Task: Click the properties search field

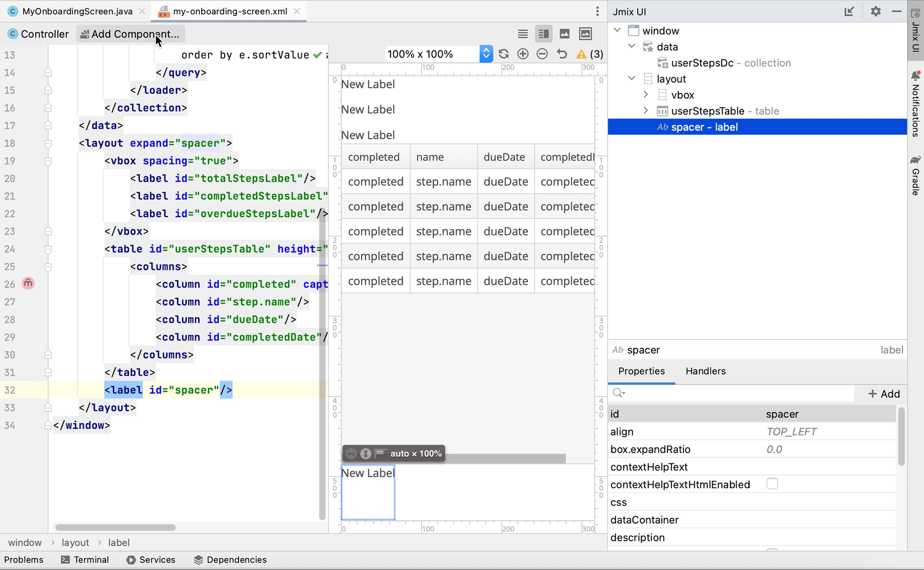Action: click(x=739, y=394)
